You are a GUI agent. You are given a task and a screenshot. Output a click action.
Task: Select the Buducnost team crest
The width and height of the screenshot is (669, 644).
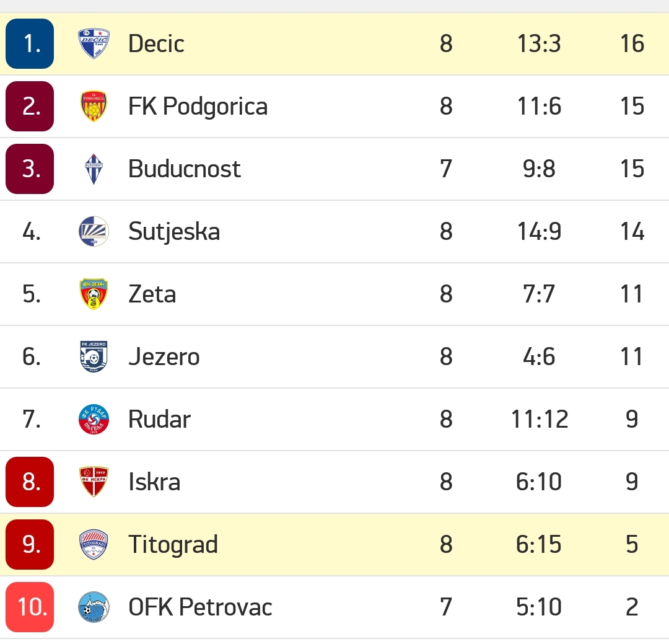point(94,169)
